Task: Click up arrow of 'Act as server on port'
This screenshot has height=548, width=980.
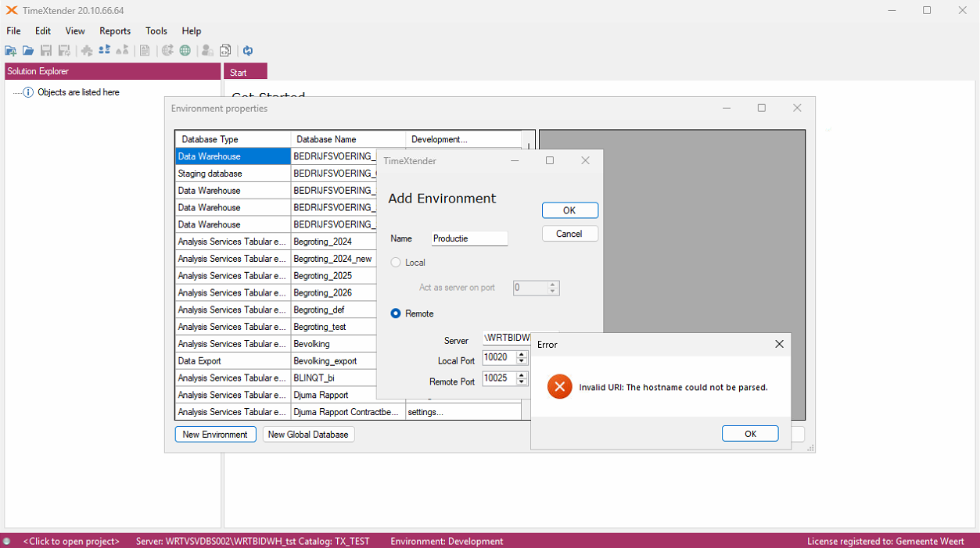Action: coord(553,285)
